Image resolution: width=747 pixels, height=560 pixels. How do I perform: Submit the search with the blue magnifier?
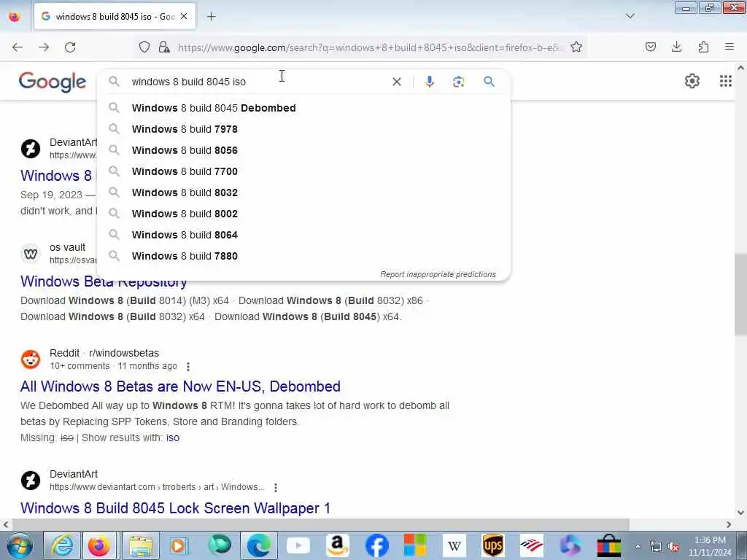tap(489, 82)
